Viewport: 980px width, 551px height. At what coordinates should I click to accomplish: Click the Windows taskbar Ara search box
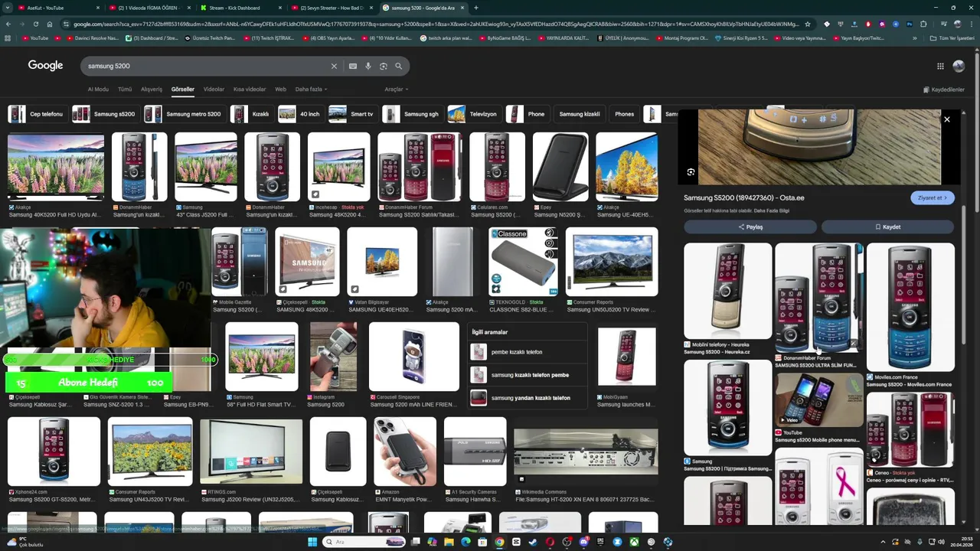[x=364, y=542]
